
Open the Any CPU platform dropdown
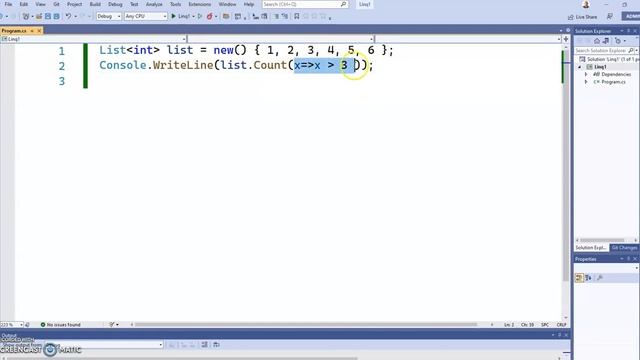[x=146, y=16]
